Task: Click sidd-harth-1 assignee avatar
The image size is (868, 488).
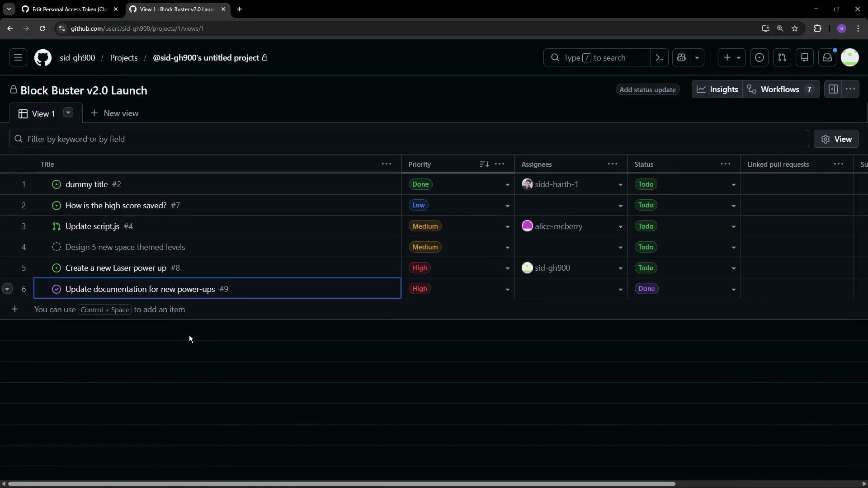Action: pos(527,184)
